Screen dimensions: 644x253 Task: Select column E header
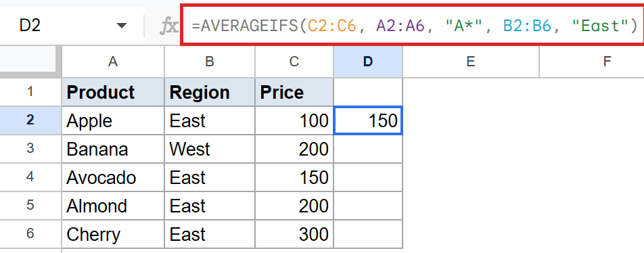(x=471, y=62)
